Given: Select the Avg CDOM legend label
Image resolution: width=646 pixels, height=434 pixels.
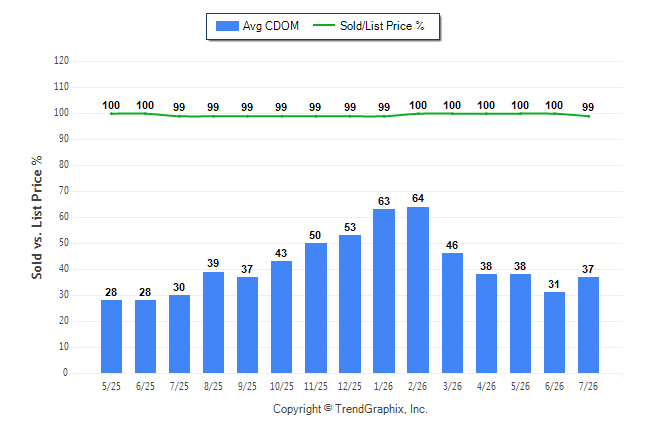Looking at the screenshot, I should pyautogui.click(x=271, y=26).
